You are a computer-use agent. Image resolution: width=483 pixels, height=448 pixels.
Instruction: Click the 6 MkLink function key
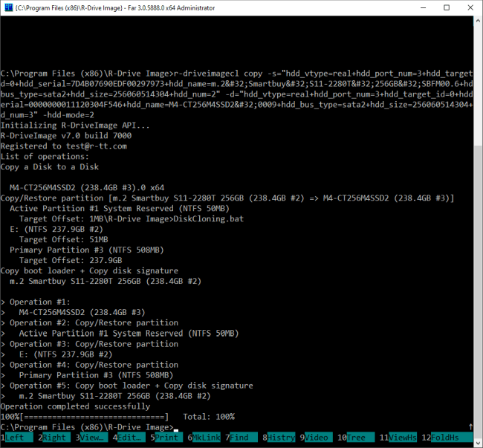pyautogui.click(x=204, y=437)
